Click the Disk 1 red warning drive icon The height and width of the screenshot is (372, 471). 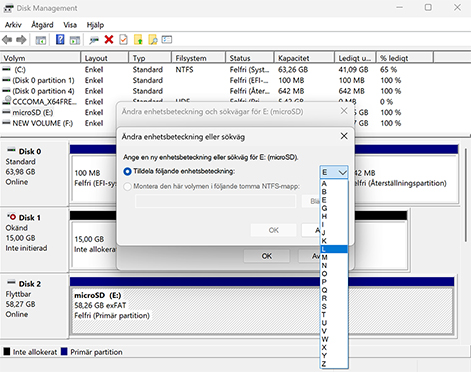[11, 217]
